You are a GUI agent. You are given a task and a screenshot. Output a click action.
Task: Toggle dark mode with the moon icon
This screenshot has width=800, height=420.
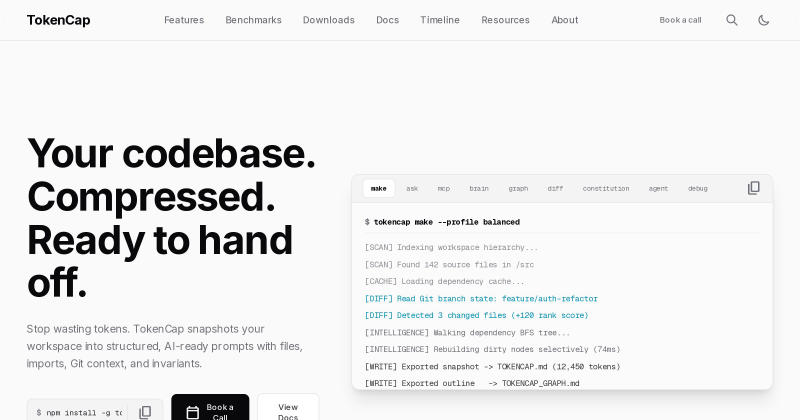[763, 20]
